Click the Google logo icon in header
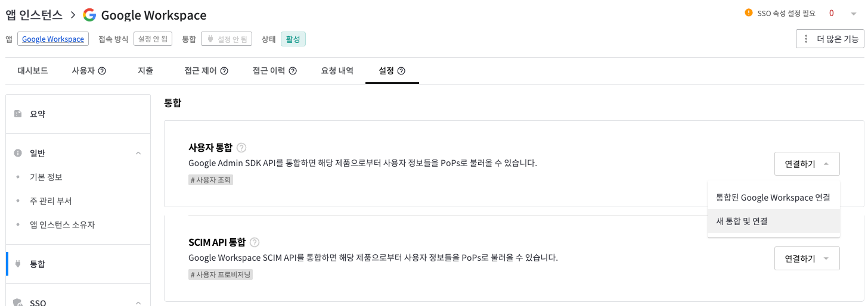 point(89,15)
